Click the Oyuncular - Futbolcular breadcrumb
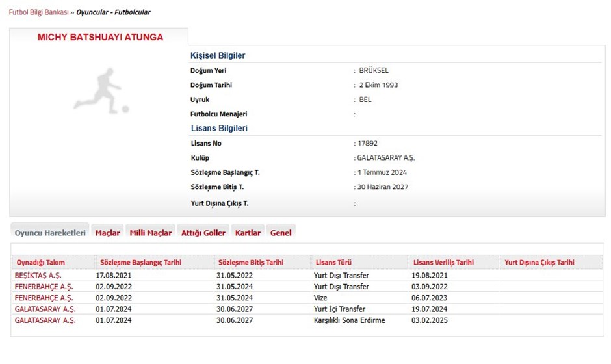The width and height of the screenshot is (611, 364). pyautogui.click(x=114, y=12)
